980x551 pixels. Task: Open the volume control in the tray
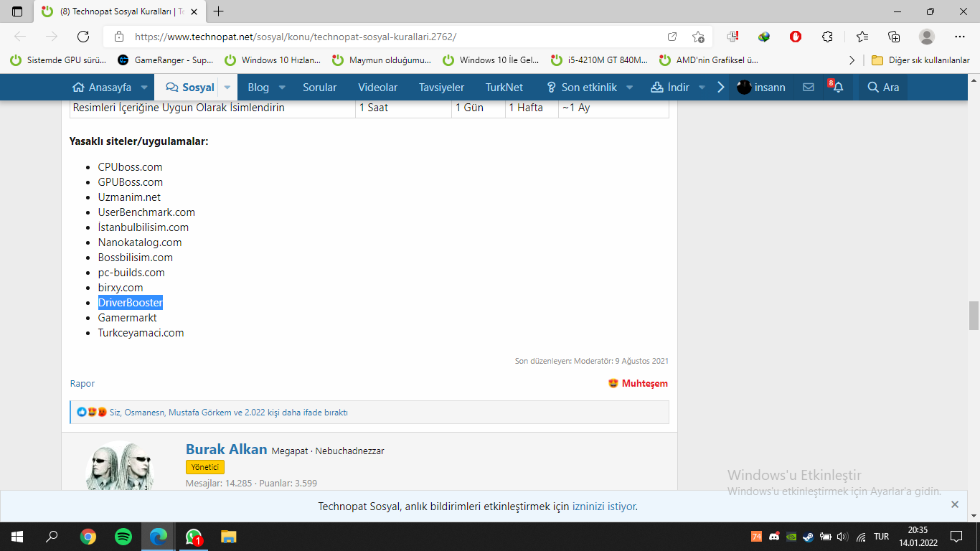[842, 537]
